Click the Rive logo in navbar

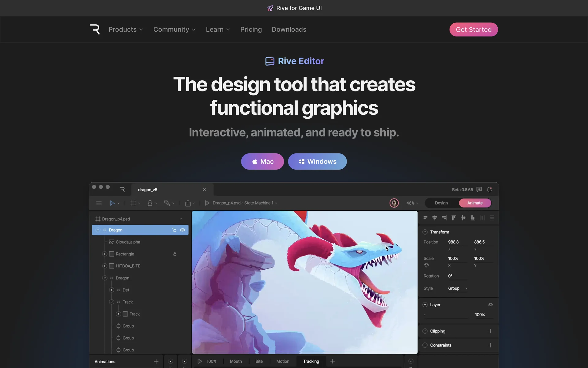pyautogui.click(x=95, y=29)
